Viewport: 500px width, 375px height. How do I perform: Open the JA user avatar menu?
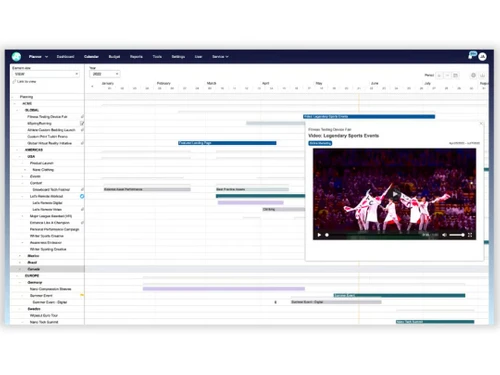coord(482,57)
